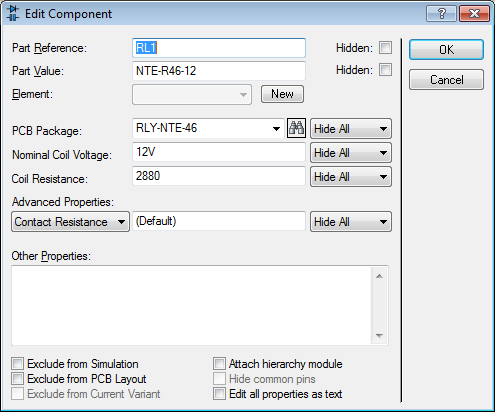Viewport: 495px width, 412px height.
Task: Click the Part Value input field
Action: pos(219,71)
